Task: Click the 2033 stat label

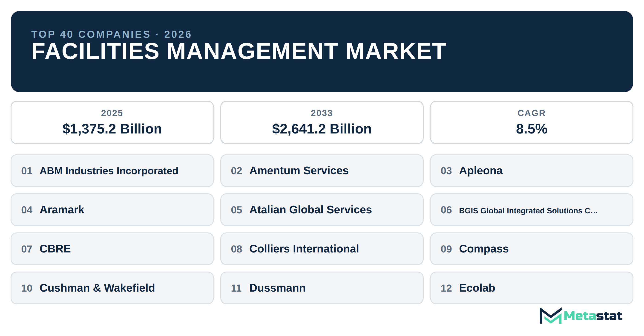Action: (322, 113)
